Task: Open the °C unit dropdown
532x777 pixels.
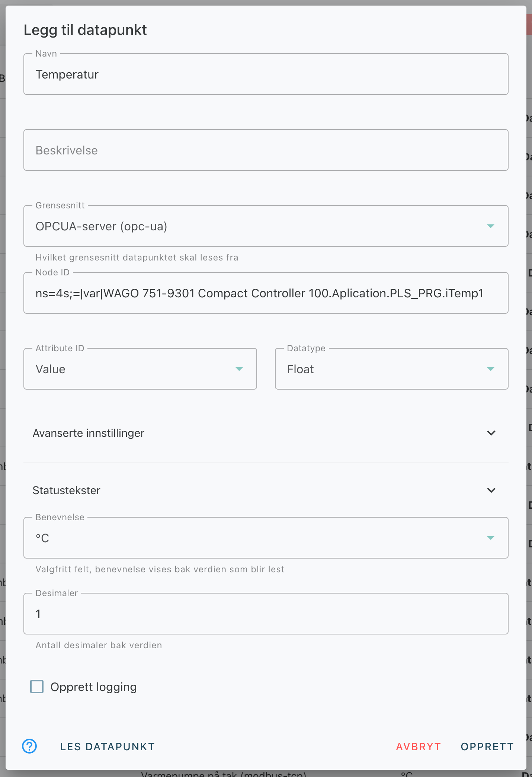Action: [x=266, y=538]
